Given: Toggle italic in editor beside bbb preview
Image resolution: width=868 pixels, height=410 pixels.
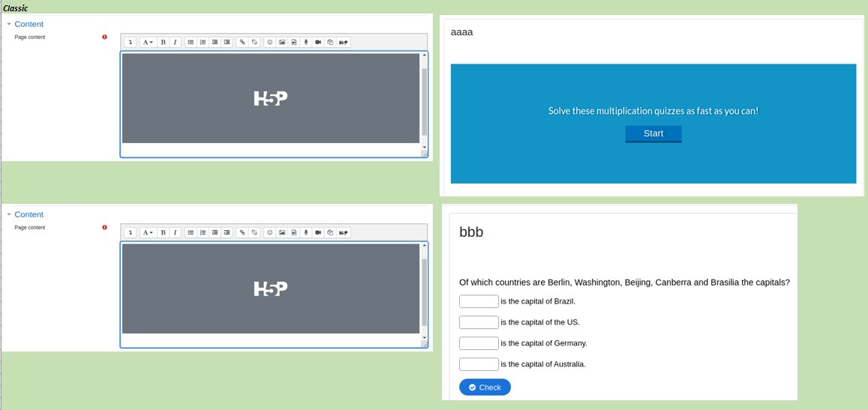Looking at the screenshot, I should (x=175, y=232).
